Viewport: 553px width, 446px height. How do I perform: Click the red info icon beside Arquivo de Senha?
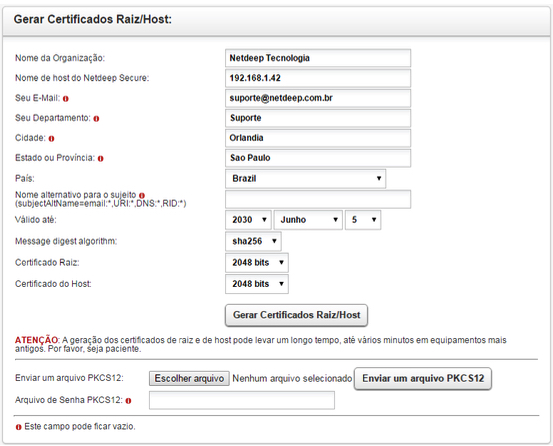pos(128,401)
